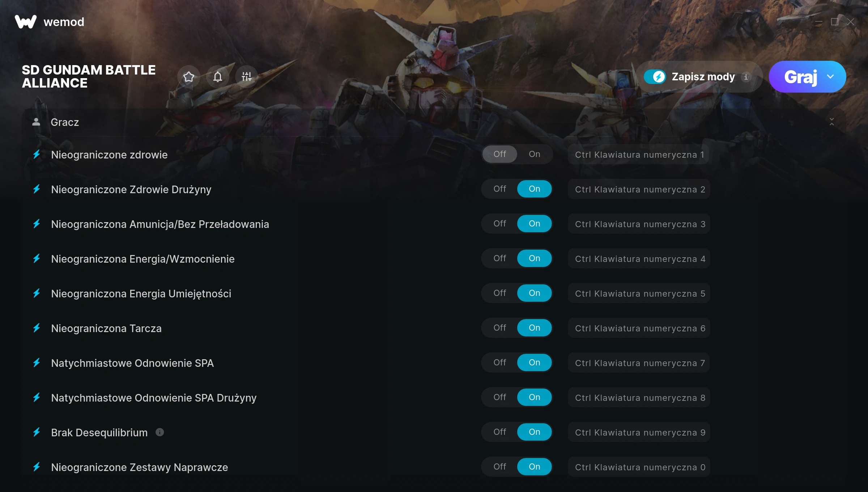Add game to favorites with star icon

[x=189, y=77]
